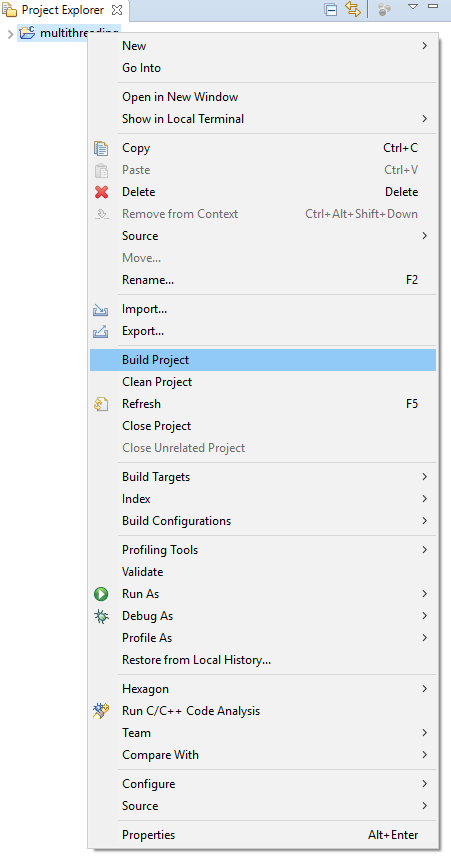The width and height of the screenshot is (451, 858).
Task: Select Build Project from context menu
Action: tap(263, 360)
